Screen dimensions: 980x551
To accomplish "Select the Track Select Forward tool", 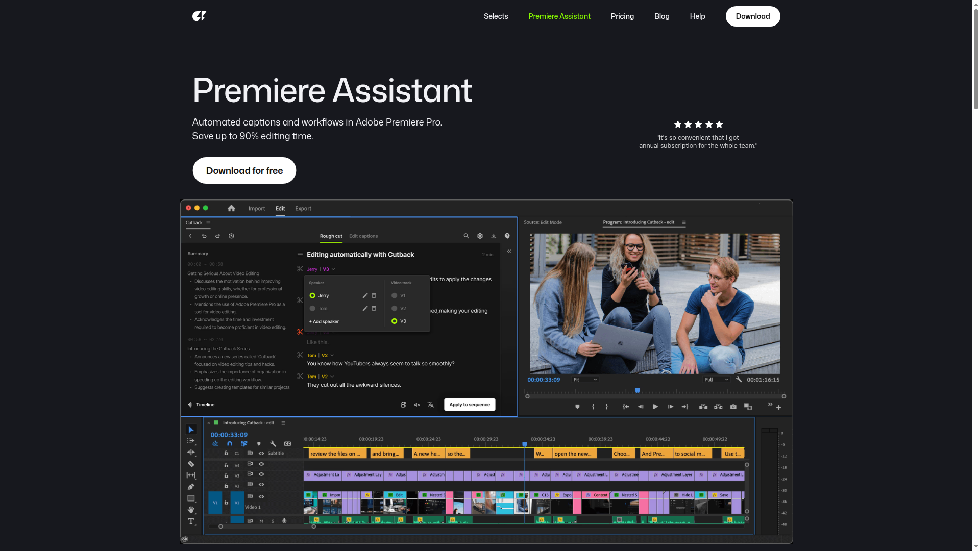I will 191,440.
